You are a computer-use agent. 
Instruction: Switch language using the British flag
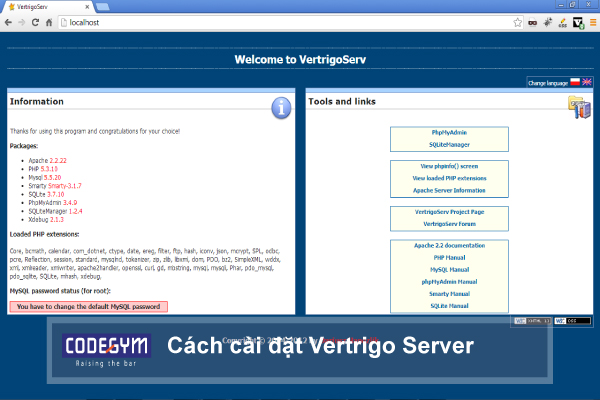coord(587,82)
